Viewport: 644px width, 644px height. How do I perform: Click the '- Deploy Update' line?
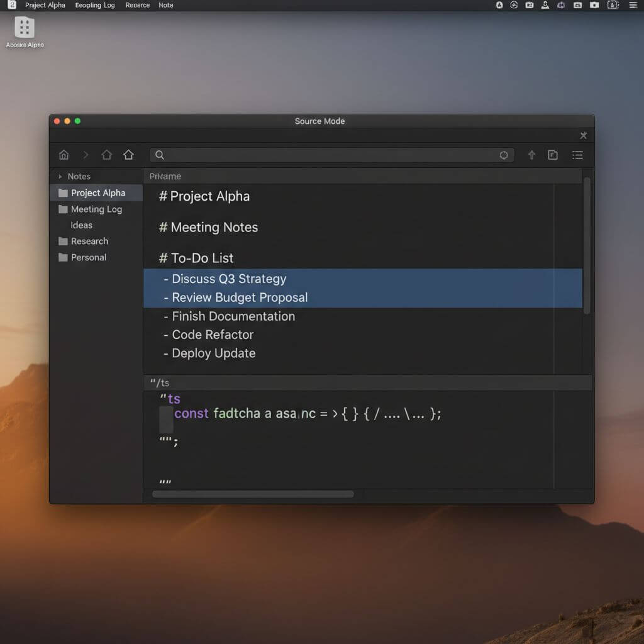(209, 353)
